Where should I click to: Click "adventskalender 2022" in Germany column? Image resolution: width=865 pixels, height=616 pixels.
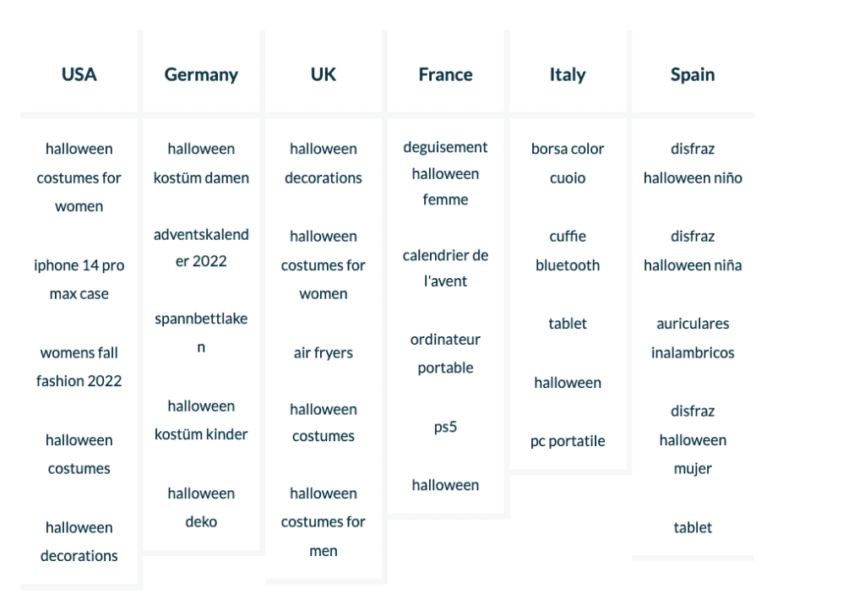click(201, 248)
